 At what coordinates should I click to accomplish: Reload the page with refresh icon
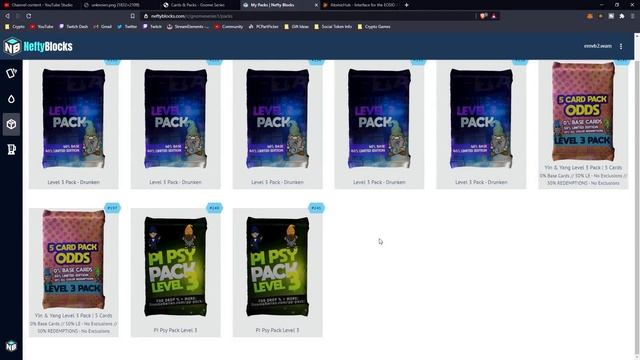coord(29,16)
